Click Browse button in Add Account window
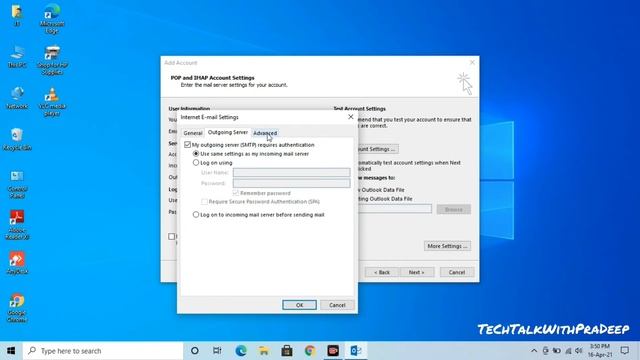This screenshot has height=360, width=640. pos(453,209)
